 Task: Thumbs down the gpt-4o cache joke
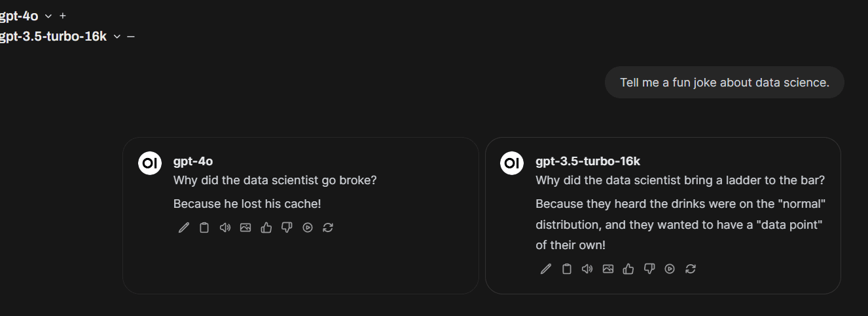287,227
